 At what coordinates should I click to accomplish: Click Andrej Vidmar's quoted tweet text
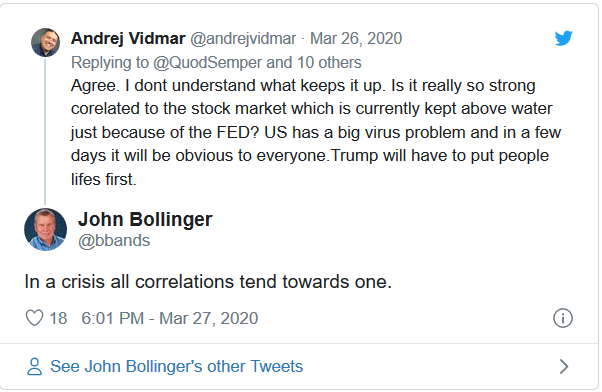click(316, 132)
